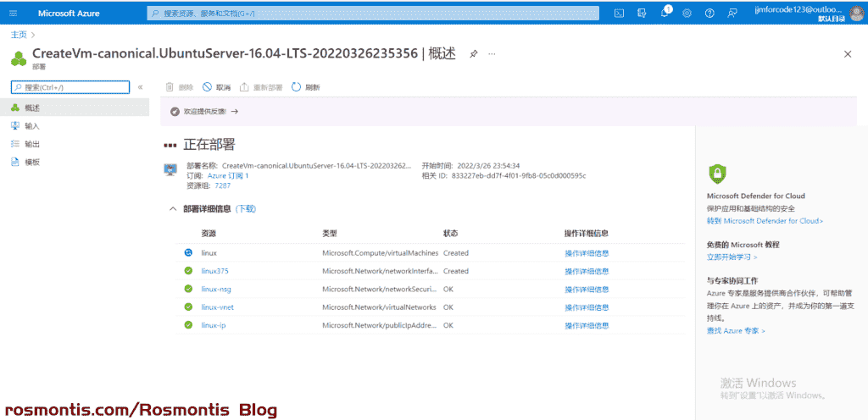
Task: Open portal settings gear
Action: click(687, 14)
